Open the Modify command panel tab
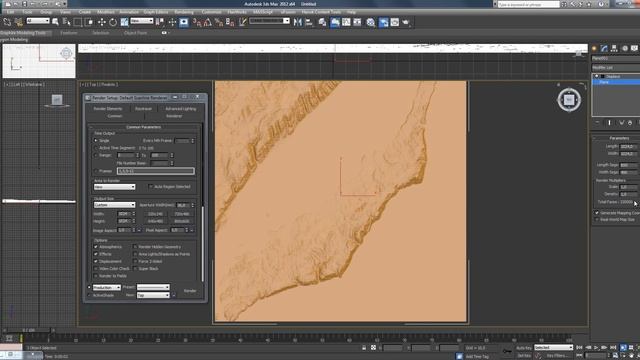The image size is (640, 360). [x=604, y=48]
